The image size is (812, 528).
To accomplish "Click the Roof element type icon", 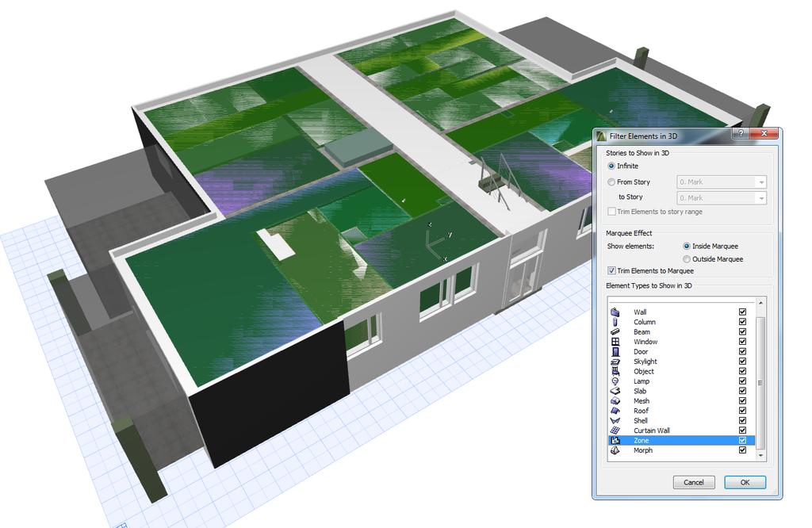I will (615, 411).
